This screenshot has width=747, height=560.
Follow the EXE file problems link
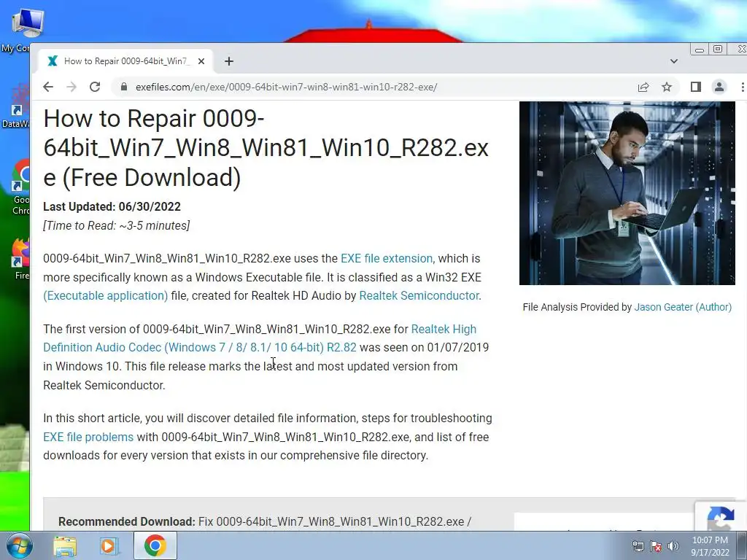[88, 437]
